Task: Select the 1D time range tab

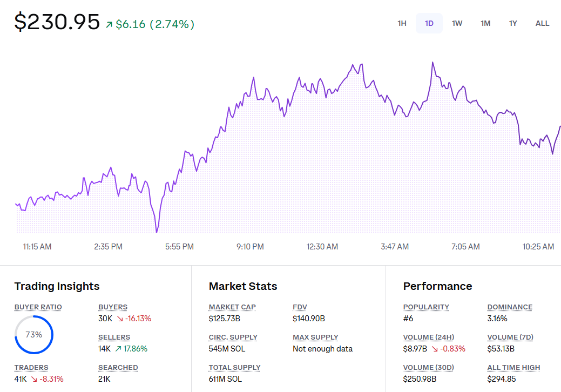Action: [x=429, y=23]
